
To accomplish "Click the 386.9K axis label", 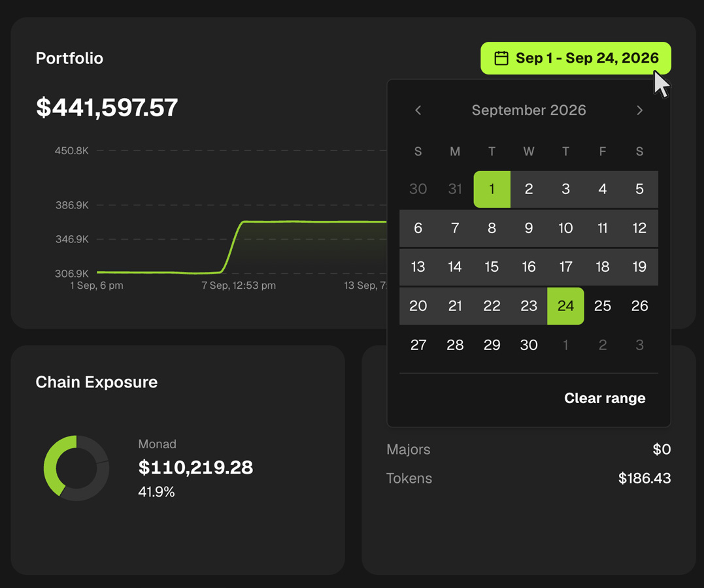I will pos(73,206).
